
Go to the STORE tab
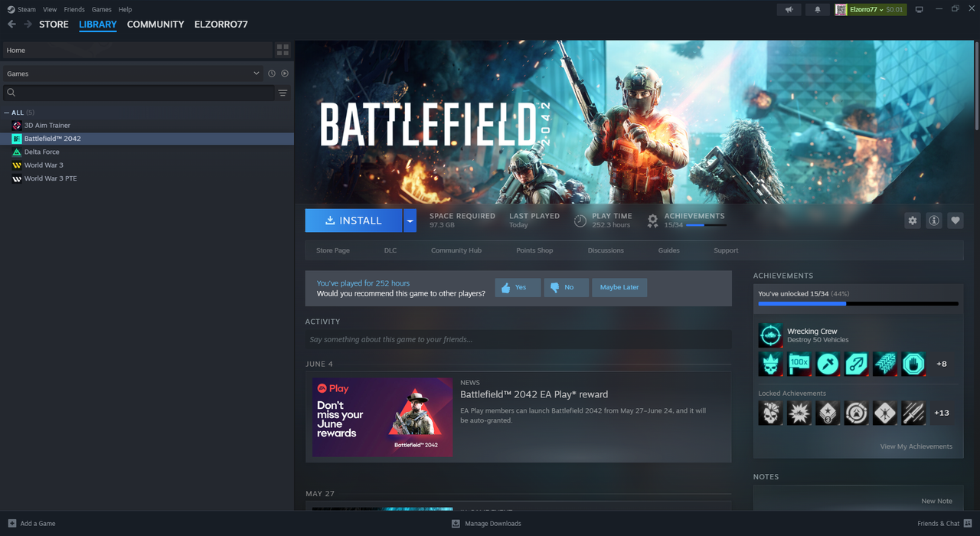[54, 25]
